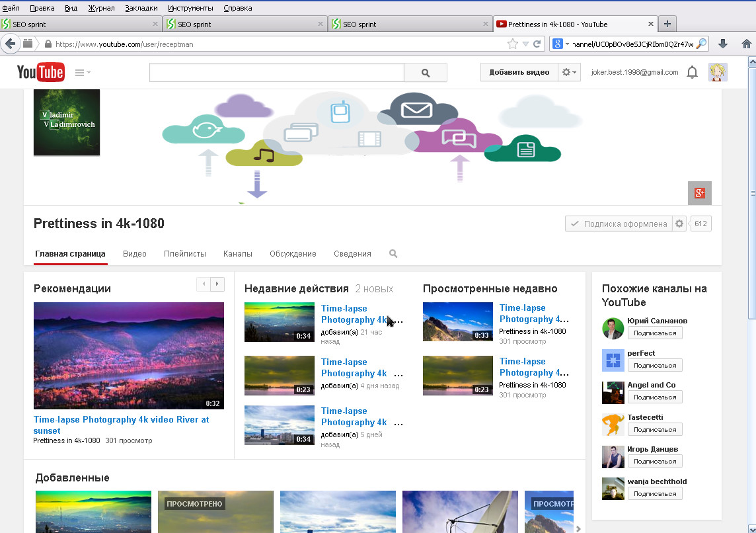Open the River at sunset featured thumbnail
756x533 pixels.
click(x=129, y=356)
